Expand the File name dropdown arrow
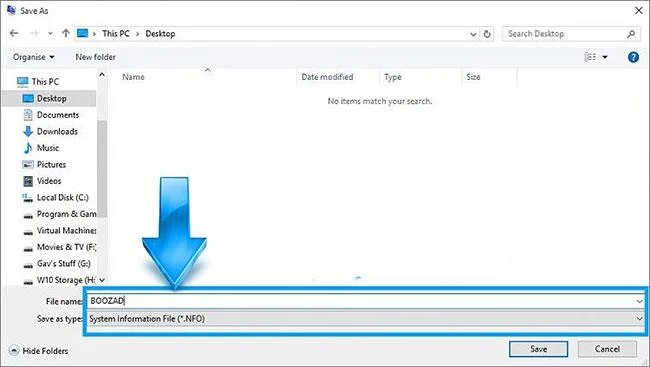650x367 pixels. coord(639,301)
